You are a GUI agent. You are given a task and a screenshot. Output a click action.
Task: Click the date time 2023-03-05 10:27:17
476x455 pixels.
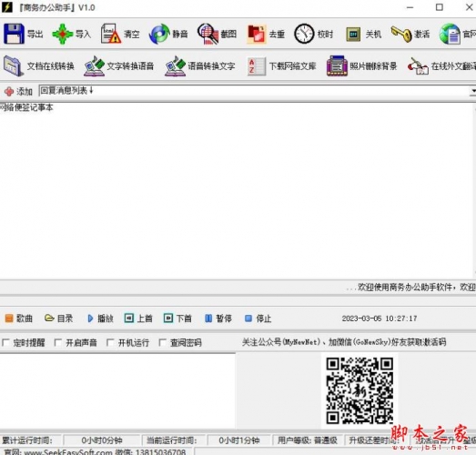[x=380, y=318]
